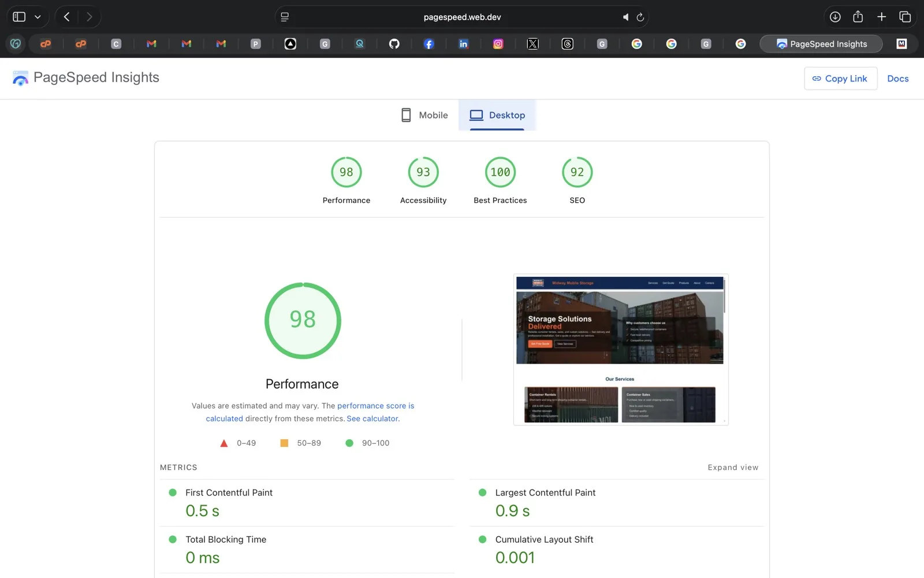
Task: Click the Copy Link button
Action: pyautogui.click(x=840, y=78)
